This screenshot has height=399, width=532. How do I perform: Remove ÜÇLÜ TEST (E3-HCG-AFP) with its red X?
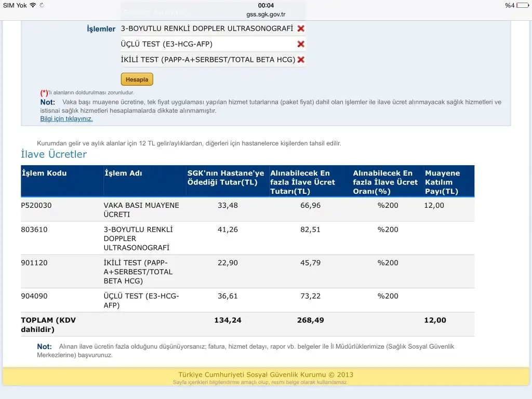[x=301, y=44]
